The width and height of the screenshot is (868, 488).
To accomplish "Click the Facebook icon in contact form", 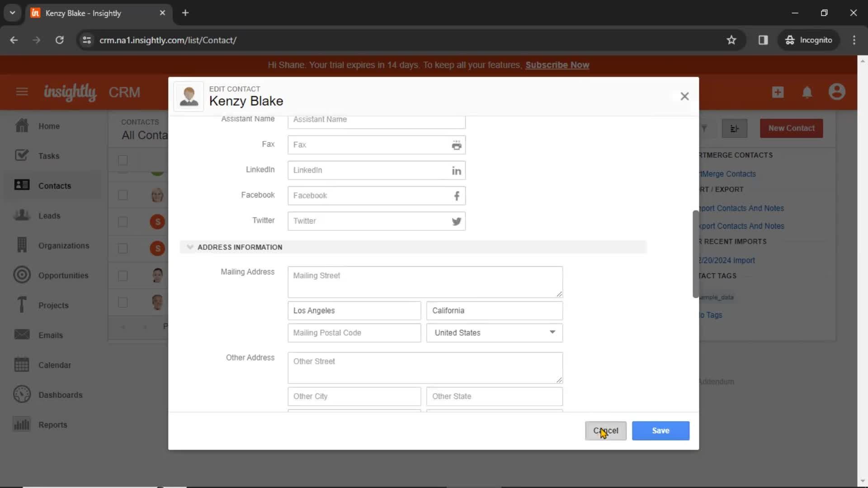I will tap(456, 196).
